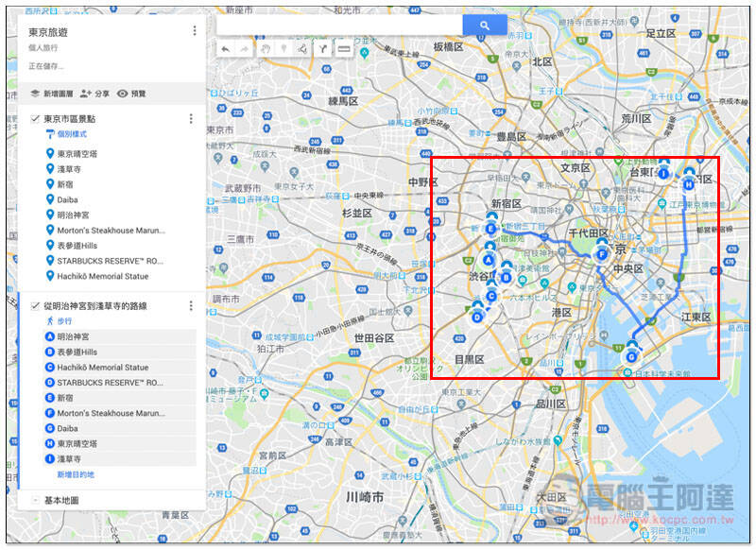
Task: Click the redo arrow in map toolbar
Action: click(x=244, y=49)
